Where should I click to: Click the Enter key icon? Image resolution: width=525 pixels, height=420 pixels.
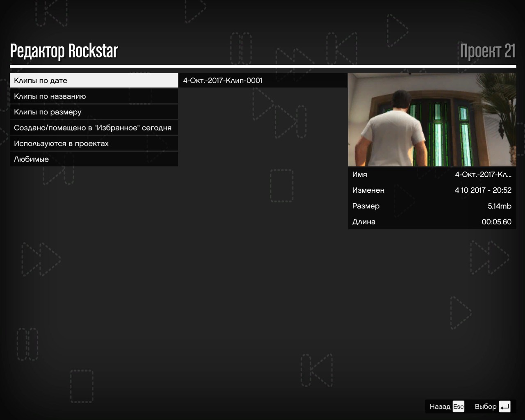(x=504, y=406)
